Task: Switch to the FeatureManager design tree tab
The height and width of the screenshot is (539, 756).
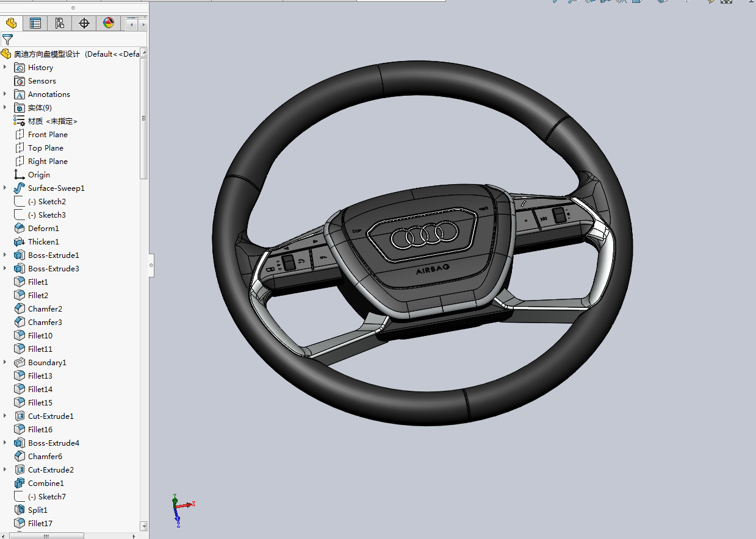Action: tap(11, 23)
